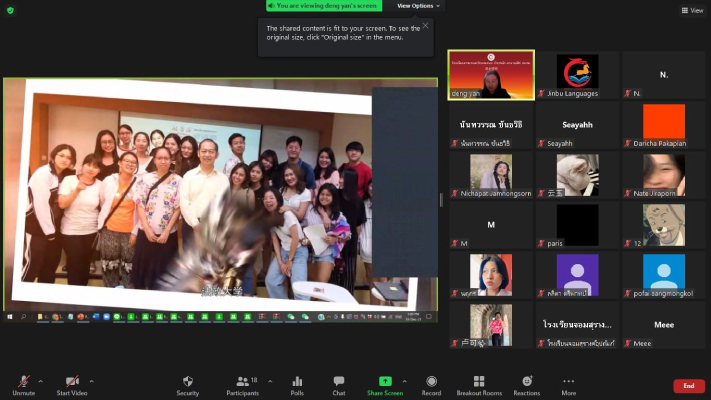Expand the audio options arrow beside Unmute
The image size is (711, 400).
tap(40, 381)
